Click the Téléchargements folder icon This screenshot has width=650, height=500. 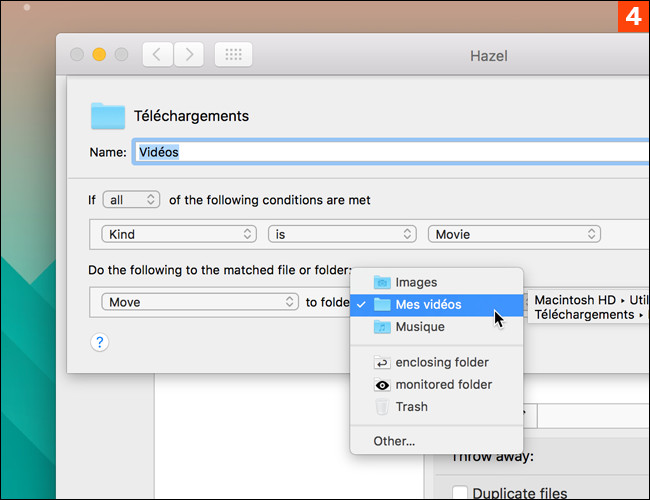107,116
